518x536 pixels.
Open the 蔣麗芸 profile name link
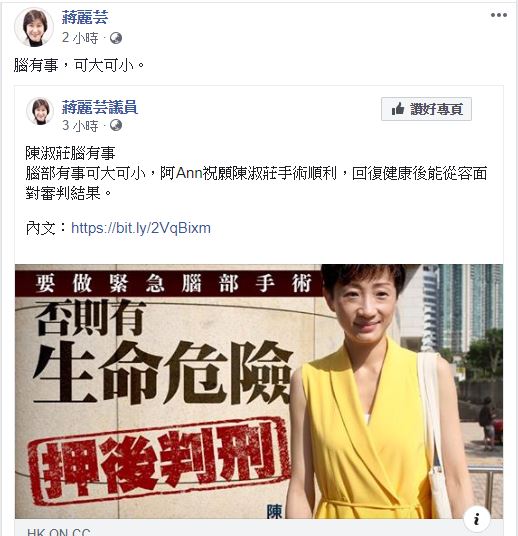click(x=85, y=17)
